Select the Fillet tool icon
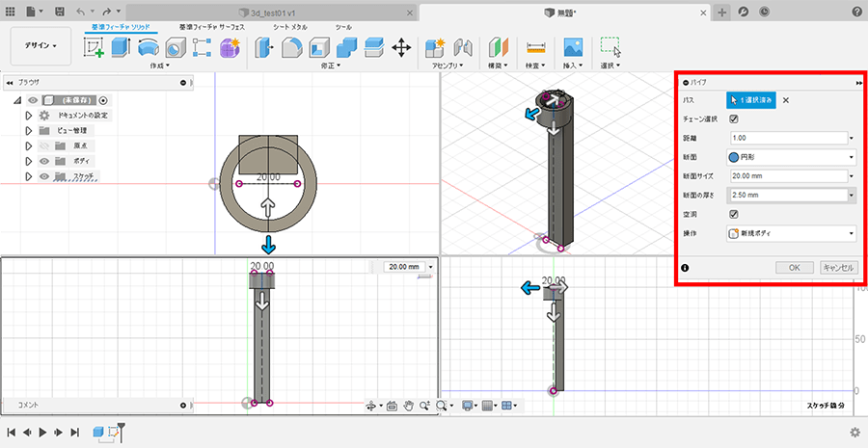Screen dimensions: 868x448 point(292,46)
